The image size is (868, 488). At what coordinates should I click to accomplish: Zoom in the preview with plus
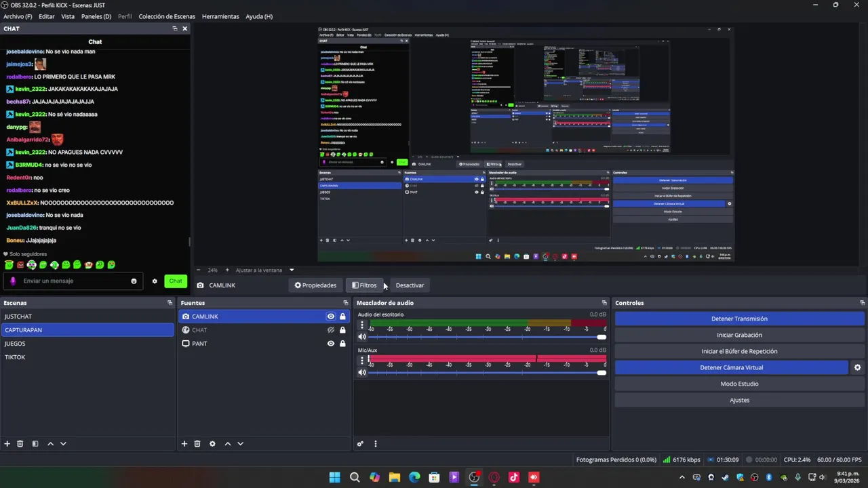point(227,270)
